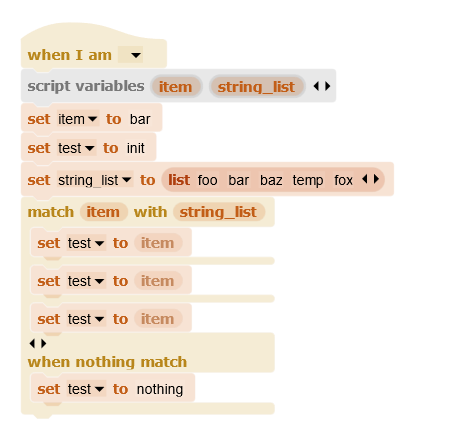Screen dimensions: 468x444
Task: Click the 'item' variable in the match block
Action: 103,212
